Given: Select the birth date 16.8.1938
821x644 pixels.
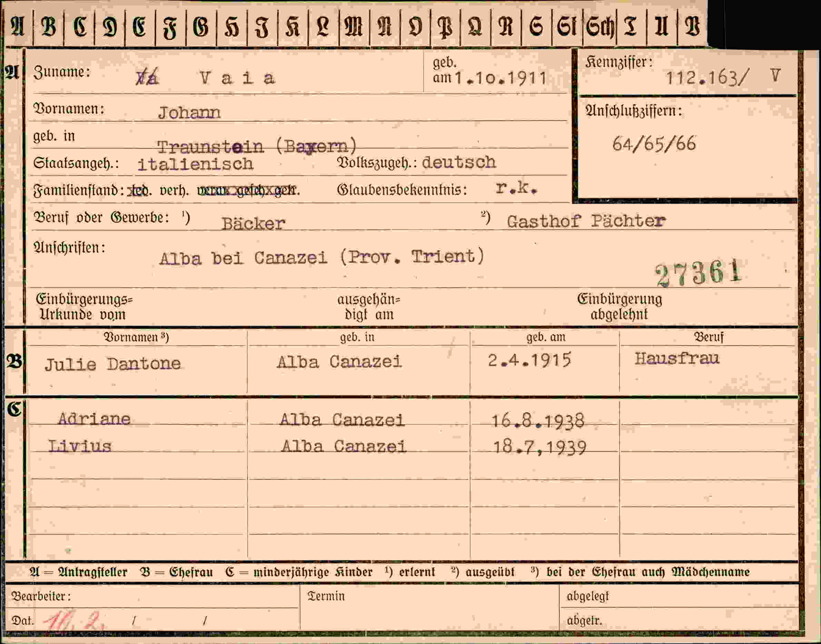Looking at the screenshot, I should click(538, 421).
